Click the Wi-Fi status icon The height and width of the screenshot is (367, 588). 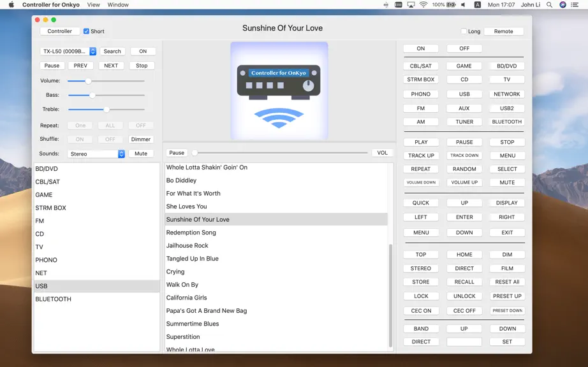(423, 5)
